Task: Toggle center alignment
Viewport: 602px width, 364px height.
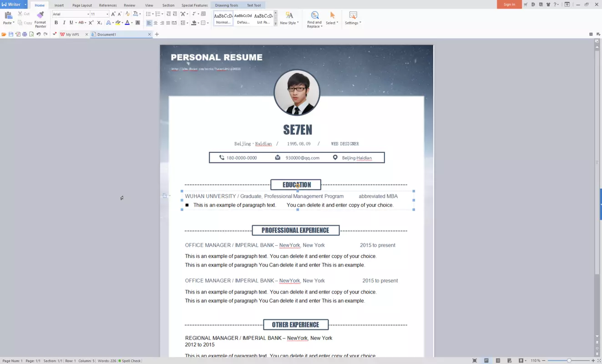Action: click(156, 23)
